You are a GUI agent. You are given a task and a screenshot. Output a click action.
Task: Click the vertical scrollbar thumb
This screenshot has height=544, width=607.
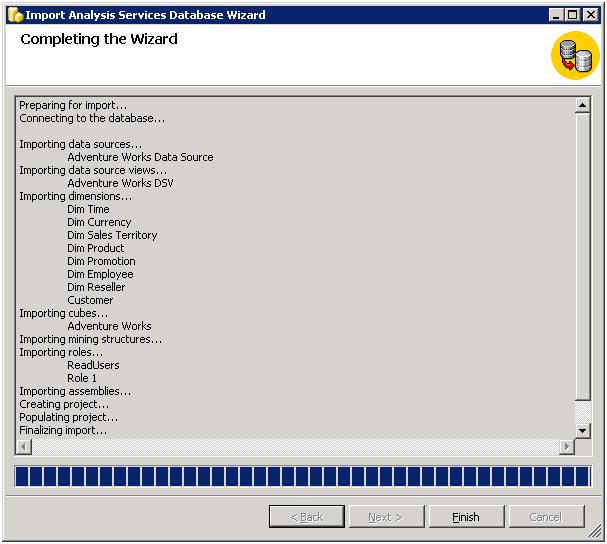(583, 257)
